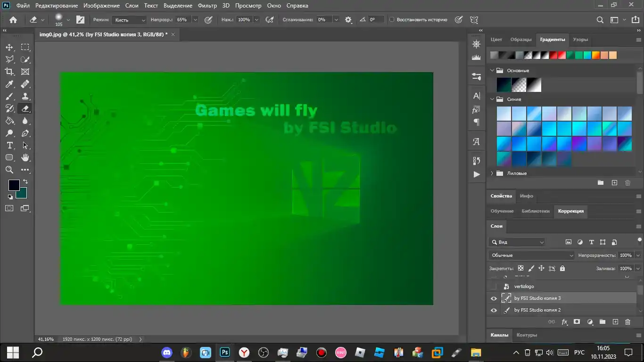The image size is (644, 362).
Task: Toggle lock transparent pixels
Action: (x=520, y=268)
